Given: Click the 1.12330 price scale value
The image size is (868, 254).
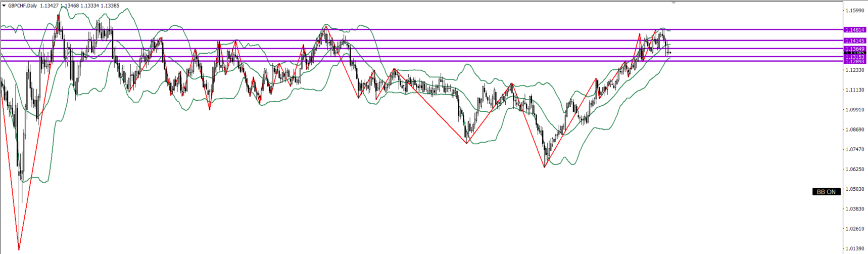Looking at the screenshot, I should (854, 70).
